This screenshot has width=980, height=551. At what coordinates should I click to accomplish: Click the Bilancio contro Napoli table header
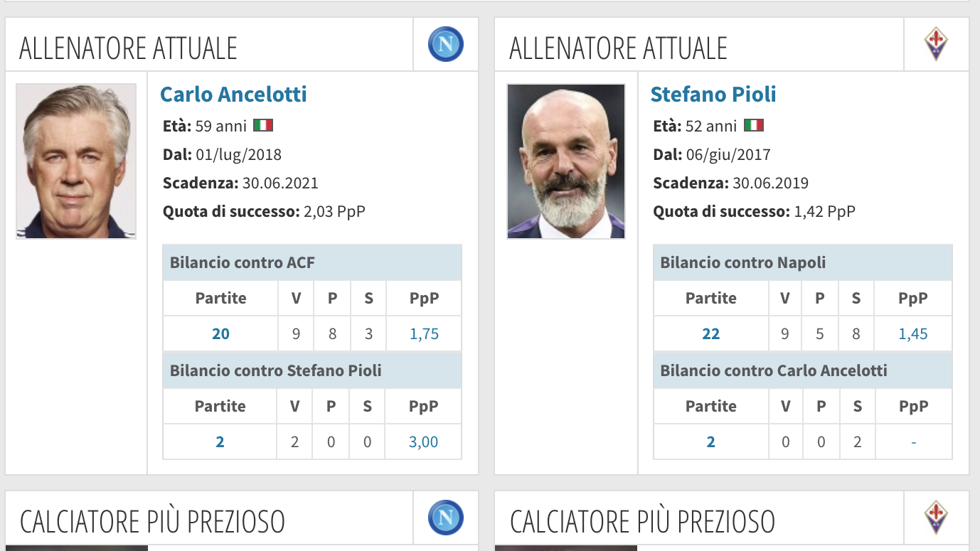tap(803, 262)
